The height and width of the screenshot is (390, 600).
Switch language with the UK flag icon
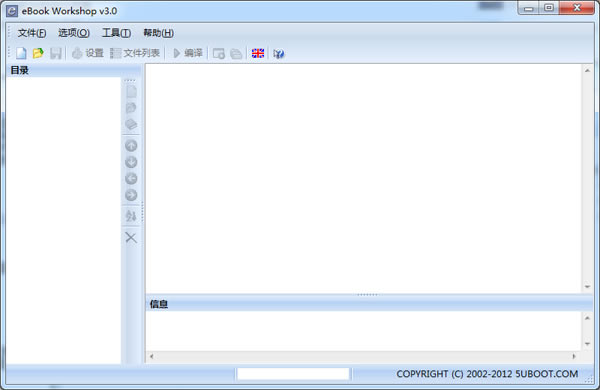point(258,54)
